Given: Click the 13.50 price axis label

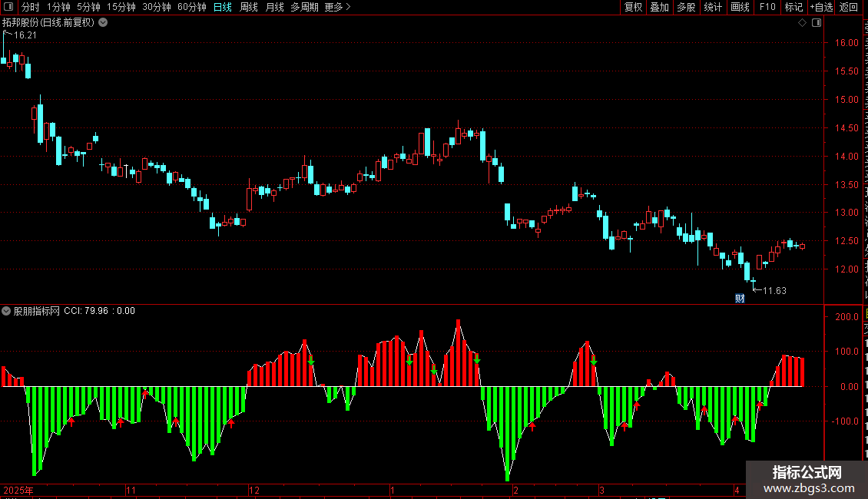Looking at the screenshot, I should 846,185.
